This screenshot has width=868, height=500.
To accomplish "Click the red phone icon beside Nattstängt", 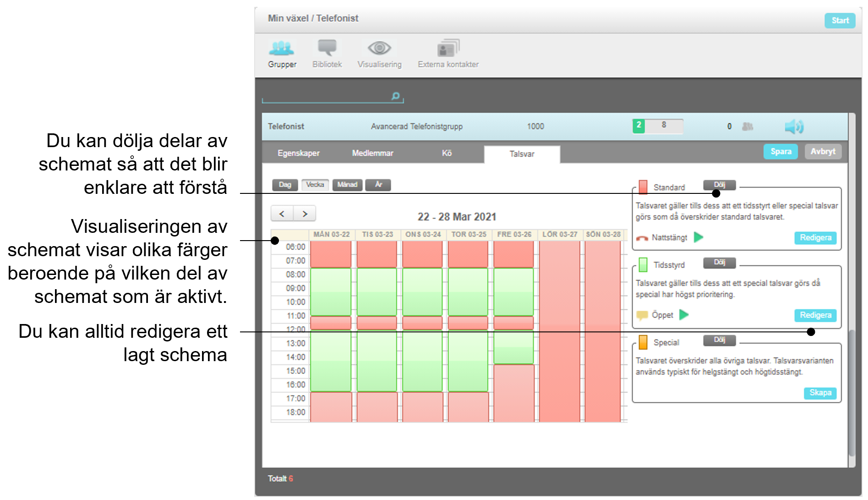I will coord(642,238).
